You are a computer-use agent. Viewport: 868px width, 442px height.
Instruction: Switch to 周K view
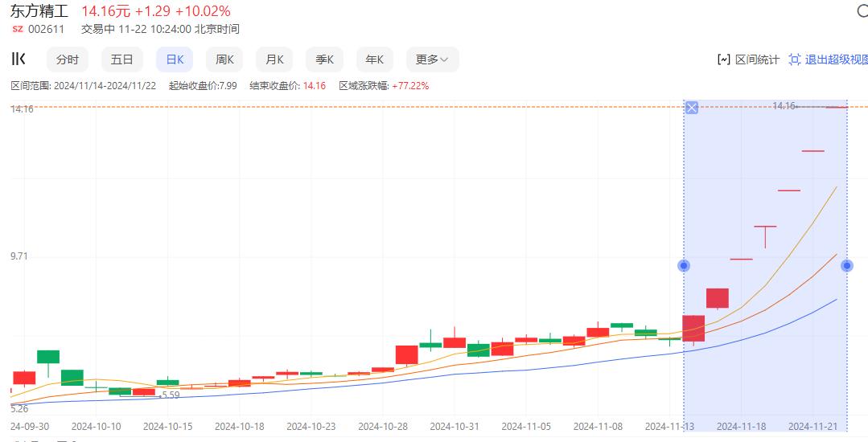click(x=224, y=59)
